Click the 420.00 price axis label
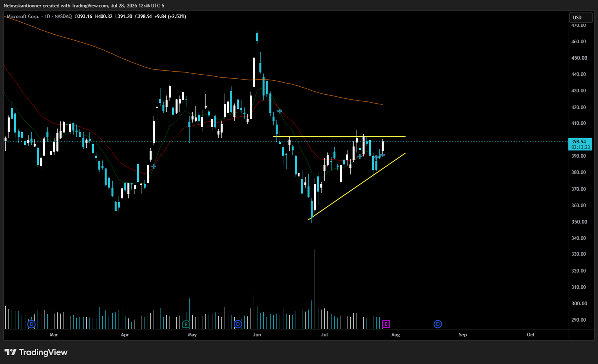Screen dimensions: 598x364 pos(578,108)
